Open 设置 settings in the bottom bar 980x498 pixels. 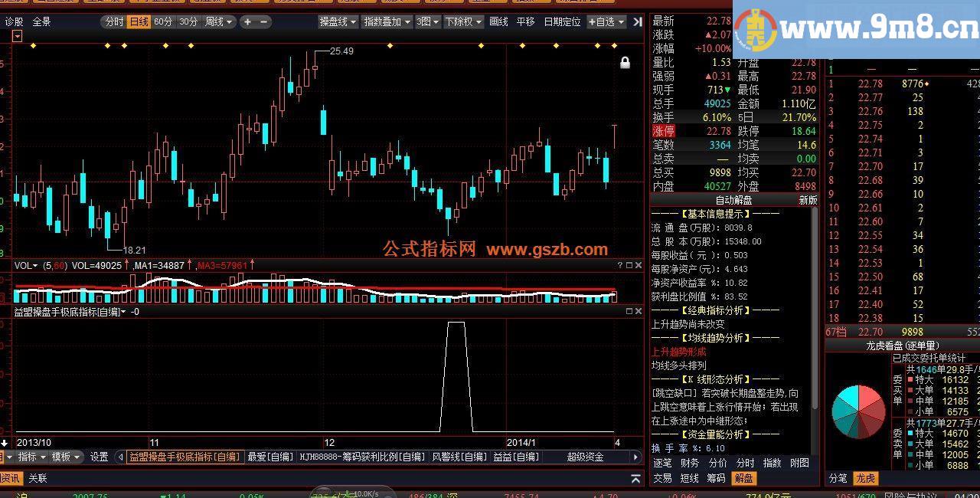tap(100, 456)
